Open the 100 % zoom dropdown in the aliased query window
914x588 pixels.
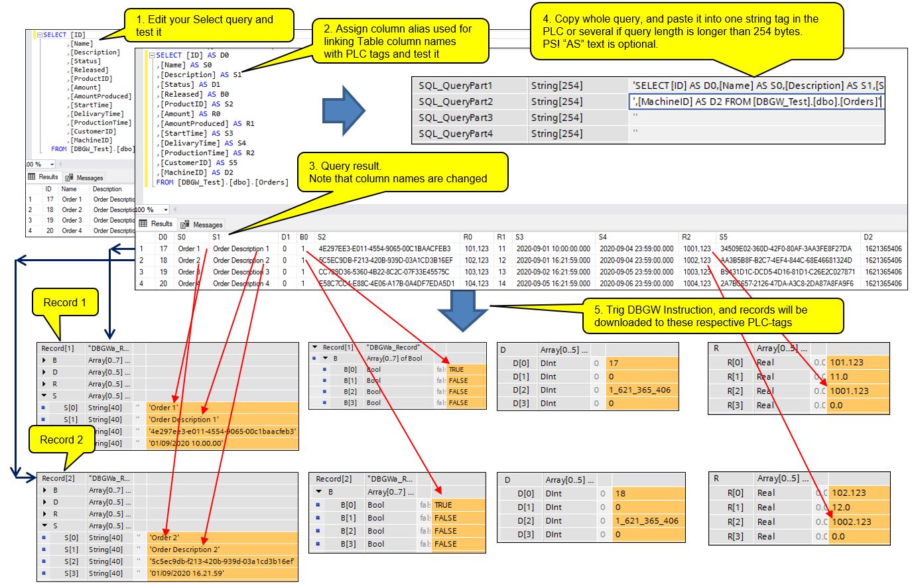166,210
